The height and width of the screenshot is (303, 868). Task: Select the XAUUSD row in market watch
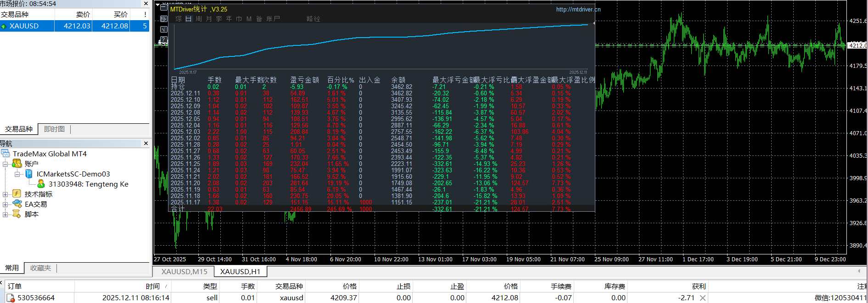pos(74,26)
